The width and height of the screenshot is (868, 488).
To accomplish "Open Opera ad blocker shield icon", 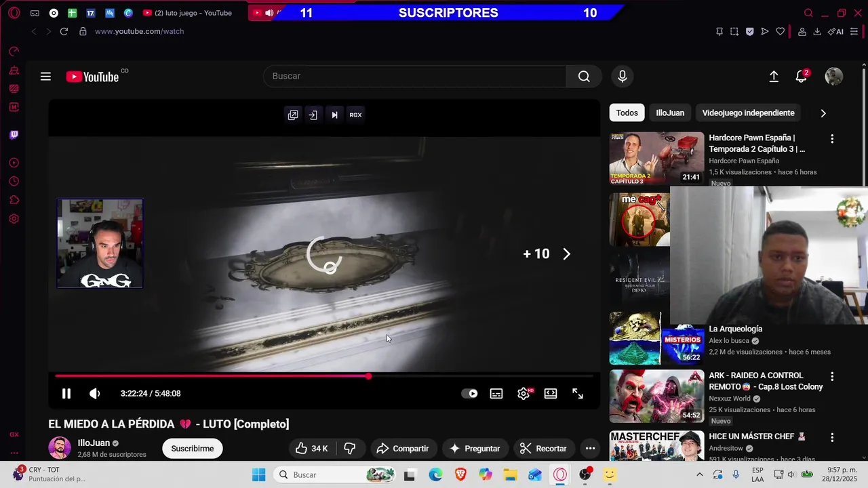I will pos(749,31).
